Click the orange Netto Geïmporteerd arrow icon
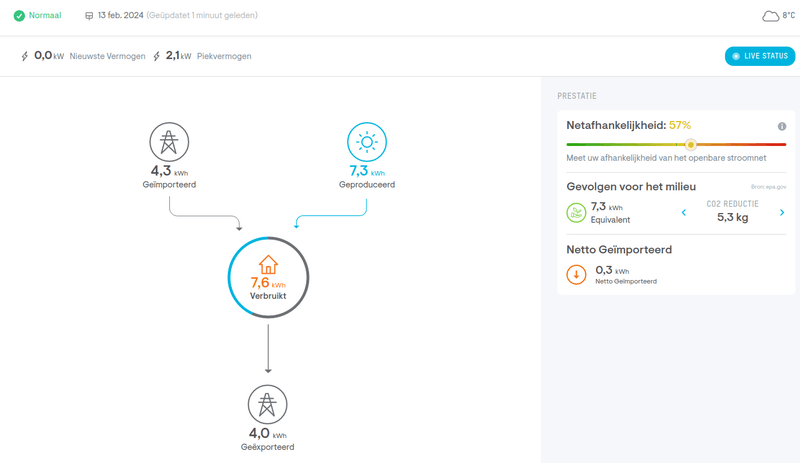 tap(576, 275)
